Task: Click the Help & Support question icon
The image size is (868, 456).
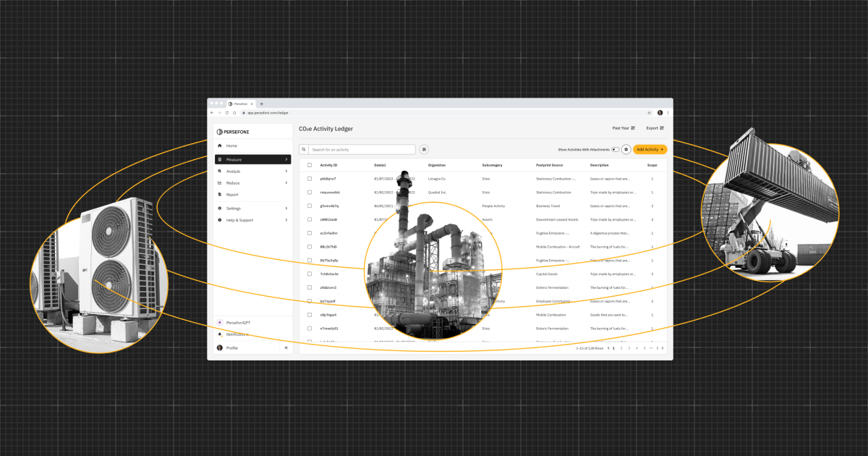Action: tap(219, 220)
